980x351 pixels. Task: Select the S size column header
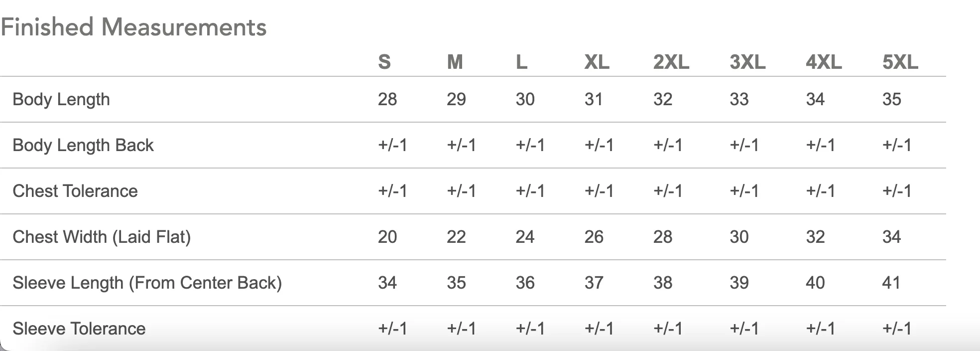click(384, 62)
